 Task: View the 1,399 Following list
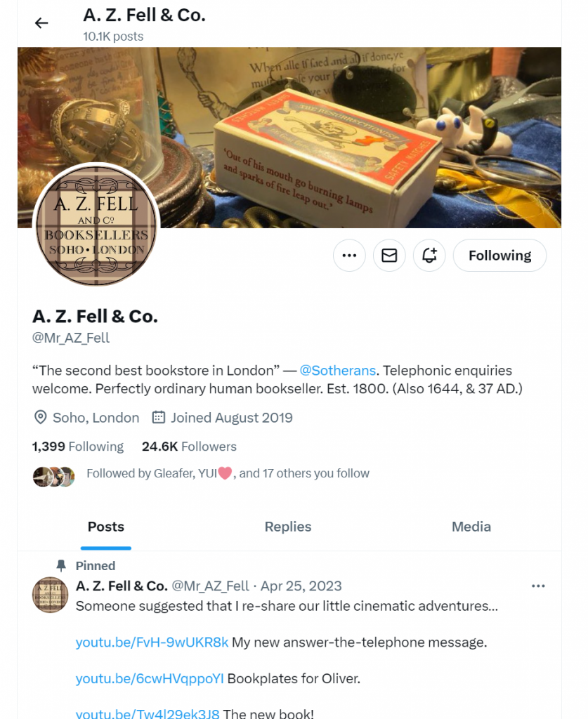(x=78, y=447)
